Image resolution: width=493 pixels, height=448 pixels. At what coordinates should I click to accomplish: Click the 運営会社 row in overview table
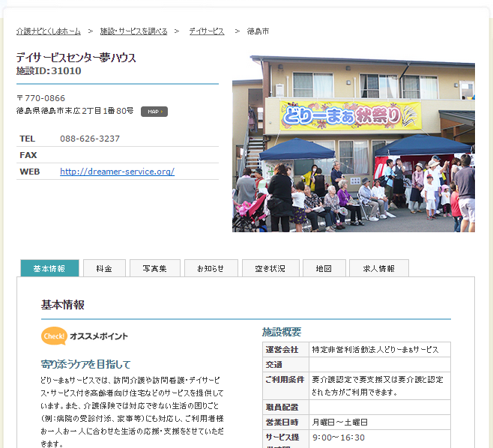point(282,350)
